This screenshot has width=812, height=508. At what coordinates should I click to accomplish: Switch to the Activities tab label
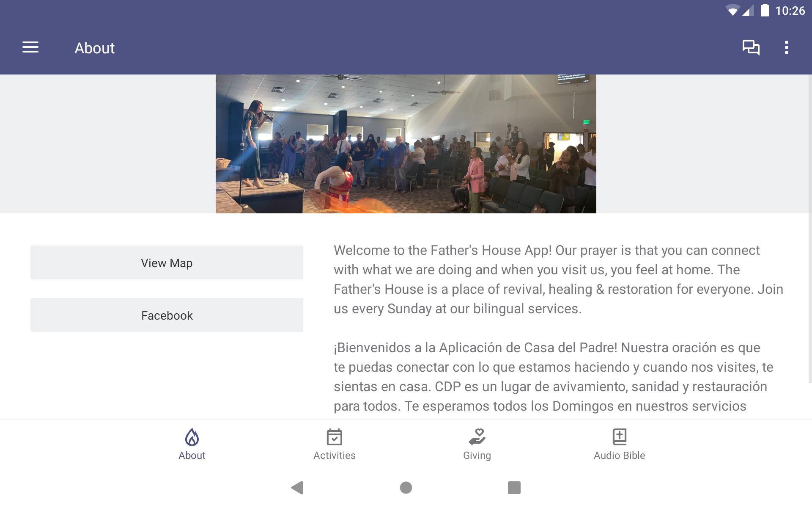pyautogui.click(x=334, y=456)
